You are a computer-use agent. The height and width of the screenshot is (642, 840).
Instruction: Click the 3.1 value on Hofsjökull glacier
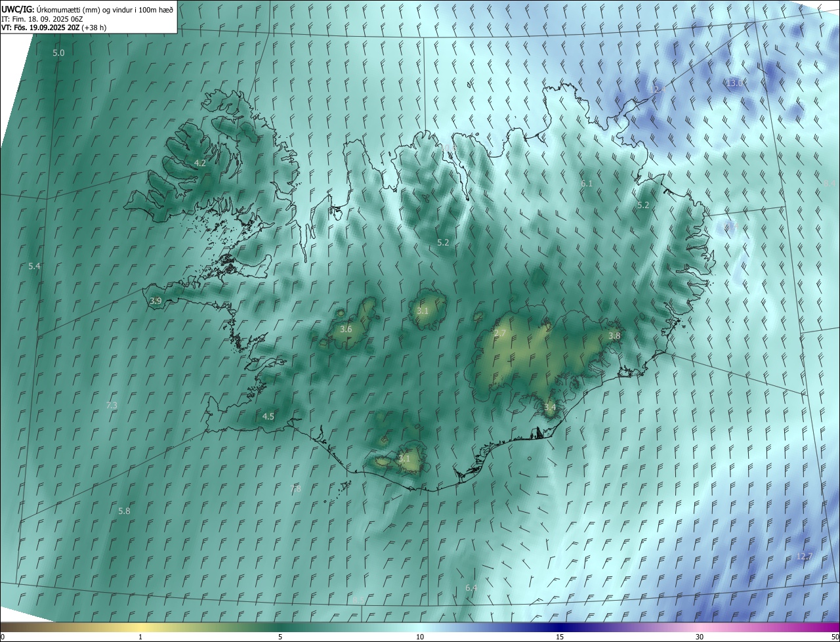coord(423,310)
